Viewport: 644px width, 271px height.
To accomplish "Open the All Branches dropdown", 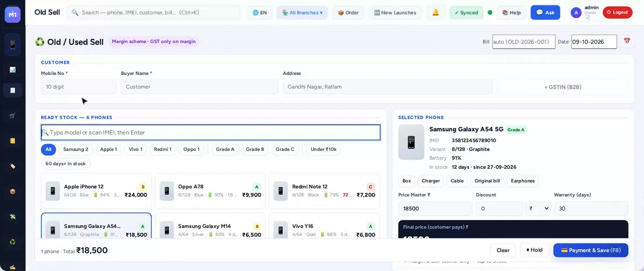I will coord(302,12).
